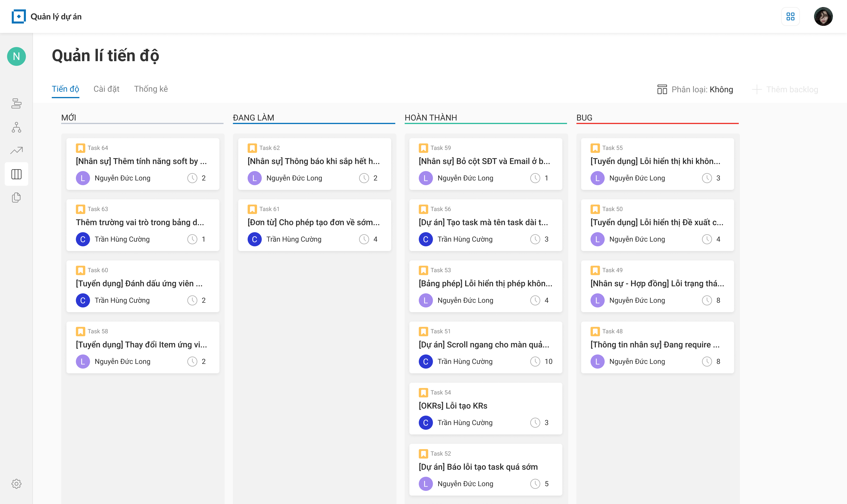This screenshot has width=847, height=504.
Task: Select the MỚI column header
Action: point(69,118)
